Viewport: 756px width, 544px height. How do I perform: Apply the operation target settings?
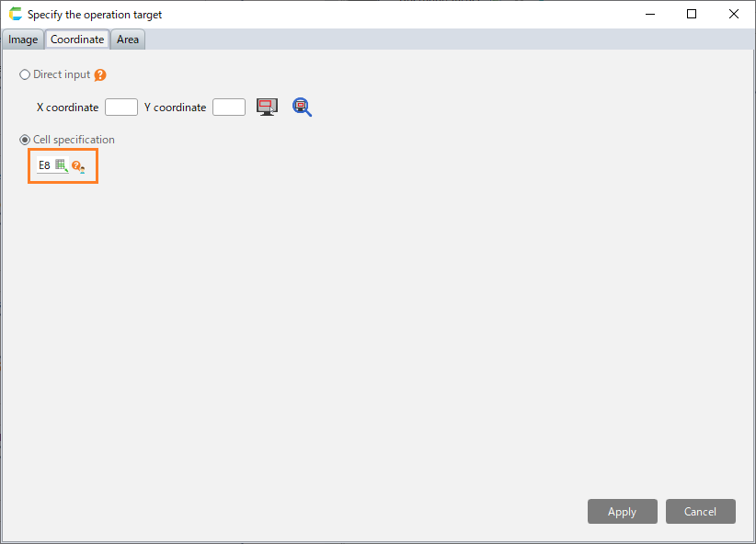click(622, 511)
